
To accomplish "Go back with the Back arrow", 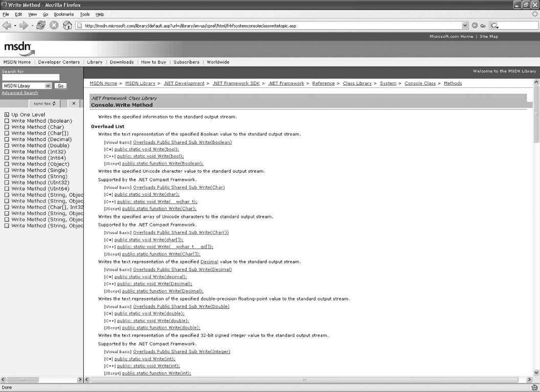I will [x=7, y=26].
